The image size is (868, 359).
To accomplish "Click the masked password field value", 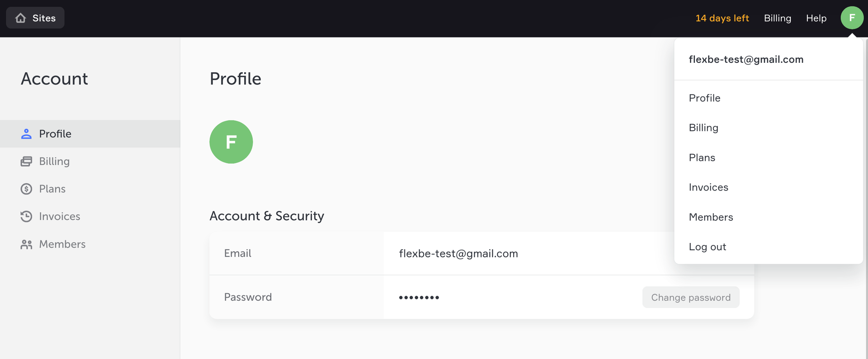I will 419,298.
